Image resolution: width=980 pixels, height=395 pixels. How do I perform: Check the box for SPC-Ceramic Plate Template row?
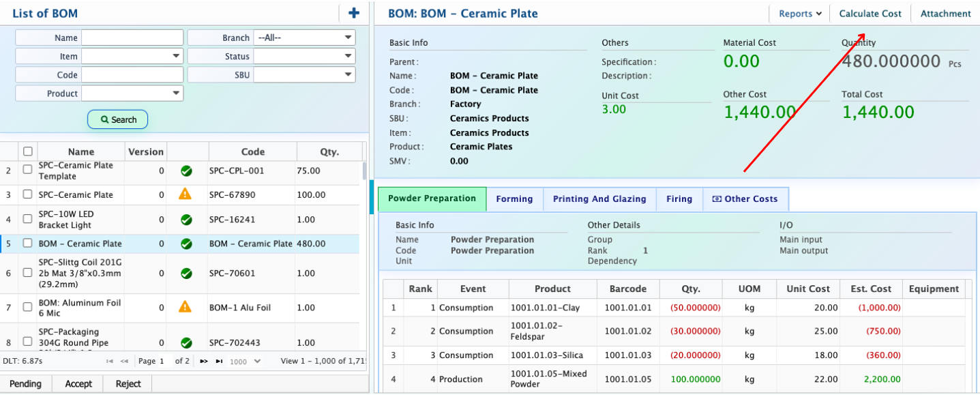28,170
